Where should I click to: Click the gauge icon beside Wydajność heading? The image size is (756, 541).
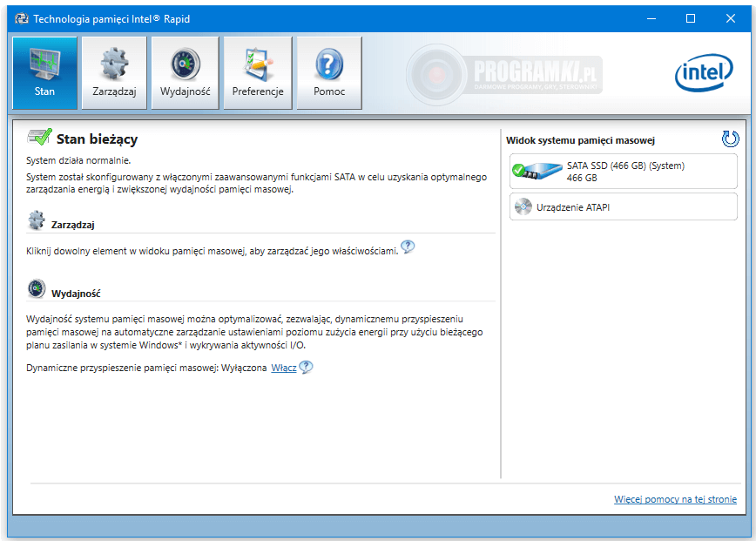click(x=37, y=288)
